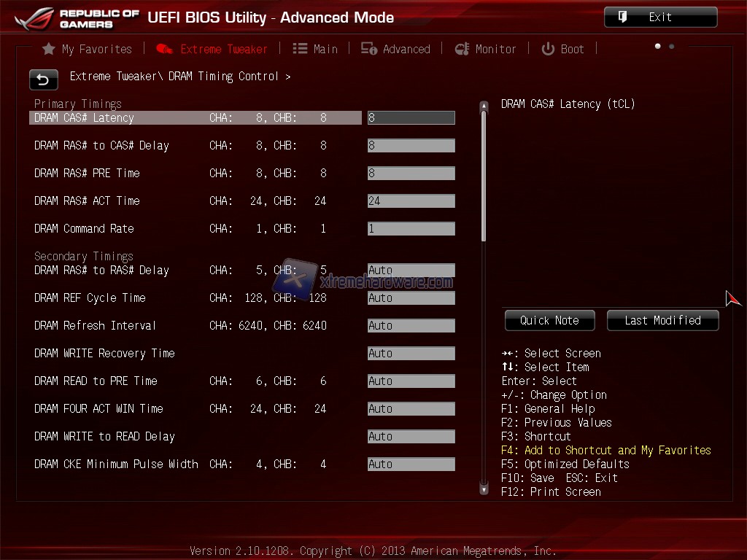Open DRAM WRITE Recovery Time Auto field

tap(411, 353)
